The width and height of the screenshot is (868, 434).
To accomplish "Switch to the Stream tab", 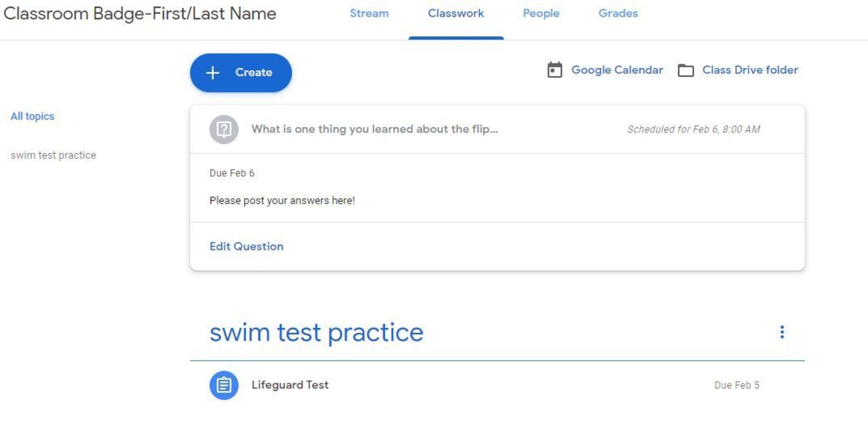I will (369, 14).
